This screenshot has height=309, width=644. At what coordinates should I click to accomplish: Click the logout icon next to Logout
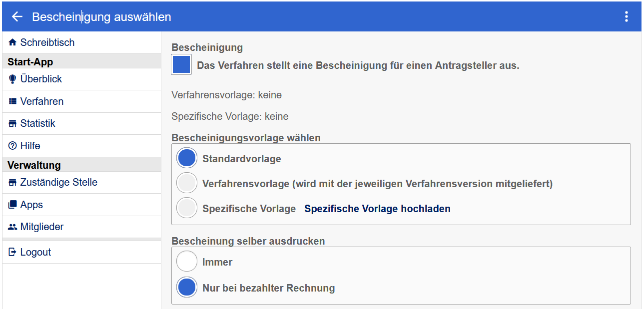[x=11, y=252]
